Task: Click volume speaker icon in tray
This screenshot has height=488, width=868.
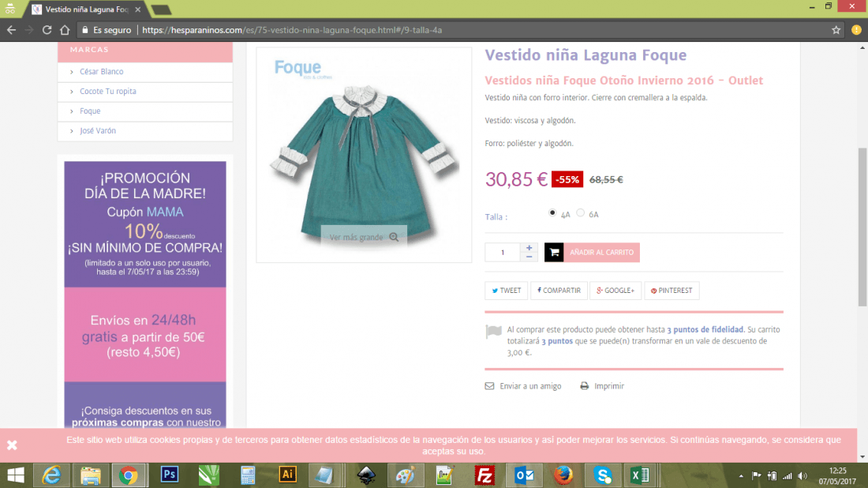Action: coord(803,476)
